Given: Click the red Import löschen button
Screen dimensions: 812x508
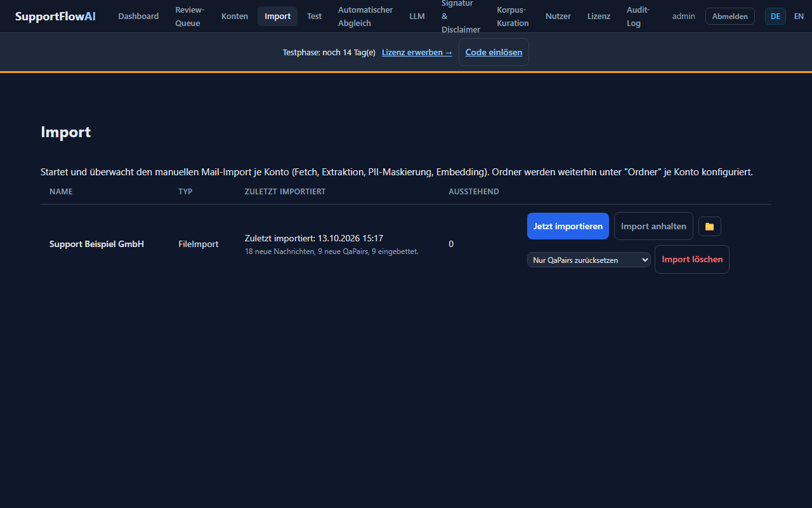Looking at the screenshot, I should [692, 259].
